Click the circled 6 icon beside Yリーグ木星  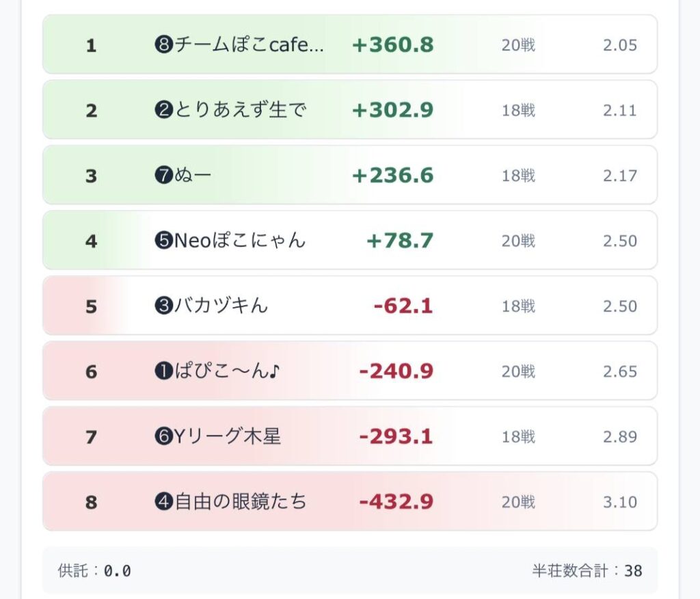point(163,436)
